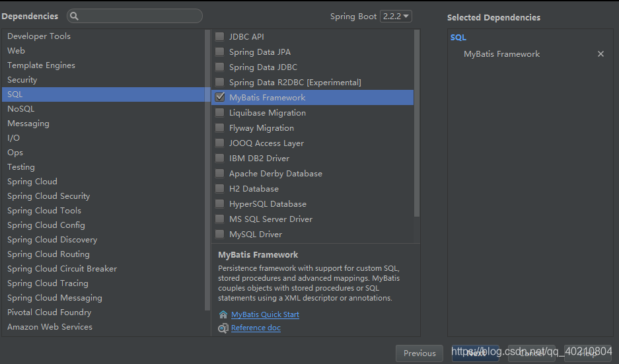The height and width of the screenshot is (364, 619).
Task: Select MyBatis Framework in Selected Dependencies
Action: point(502,54)
